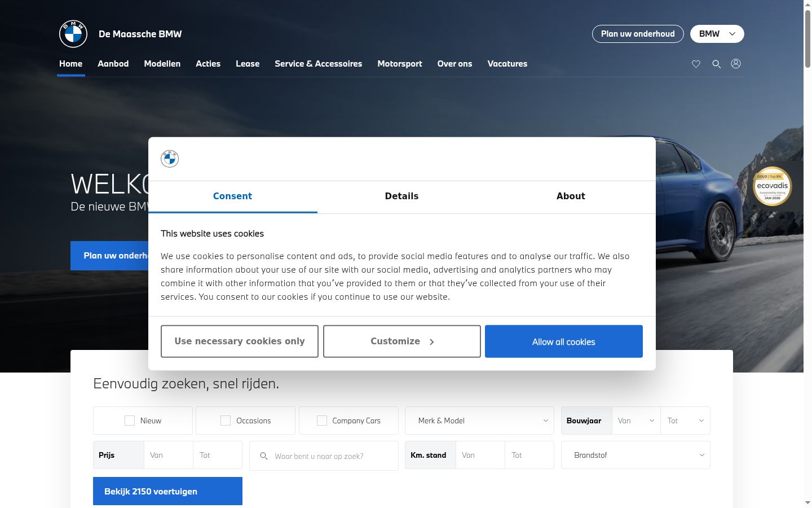Click Plan uw onderhoud in the header

(638, 34)
